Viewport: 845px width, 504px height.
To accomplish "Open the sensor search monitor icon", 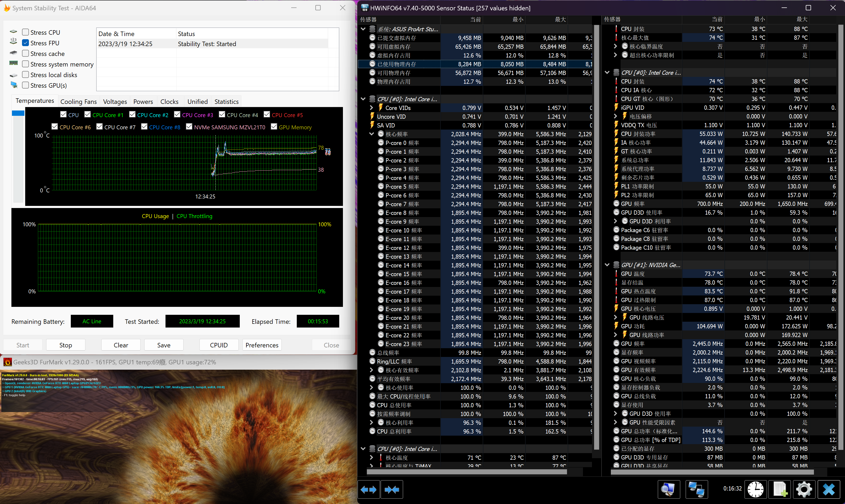I will [x=668, y=489].
